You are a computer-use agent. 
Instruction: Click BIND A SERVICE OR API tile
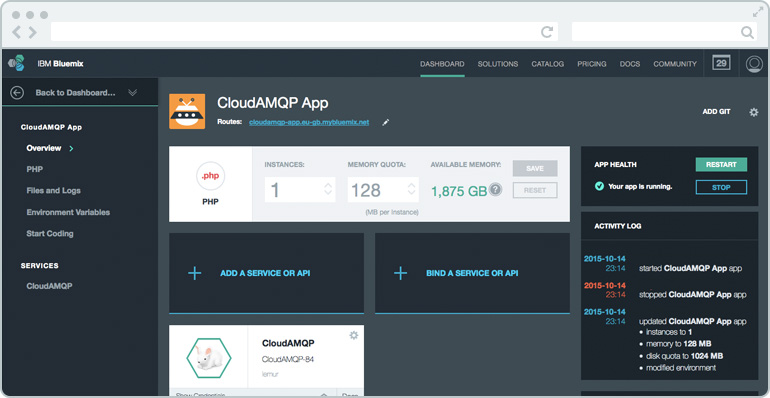pyautogui.click(x=472, y=273)
